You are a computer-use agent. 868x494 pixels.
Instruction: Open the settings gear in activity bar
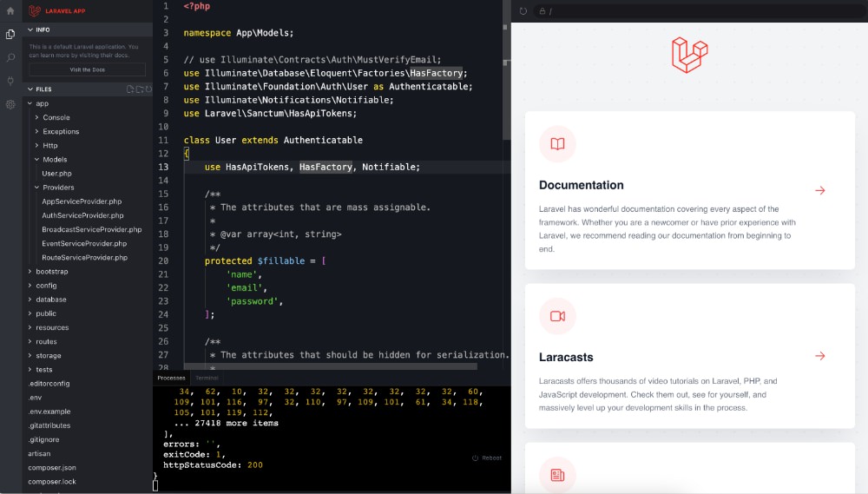10,104
